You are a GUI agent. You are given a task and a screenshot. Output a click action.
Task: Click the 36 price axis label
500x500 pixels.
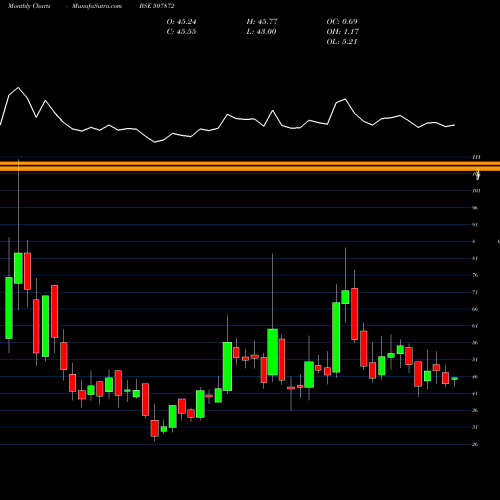coord(475,410)
